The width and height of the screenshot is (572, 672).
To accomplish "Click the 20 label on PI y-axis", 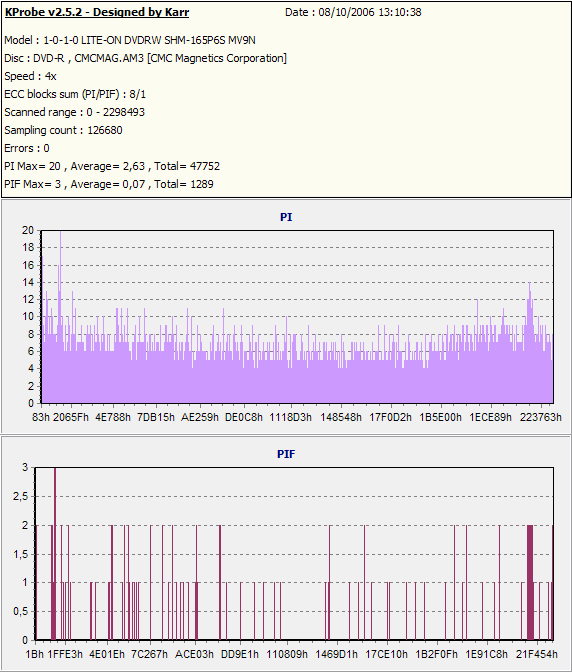I will (28, 230).
